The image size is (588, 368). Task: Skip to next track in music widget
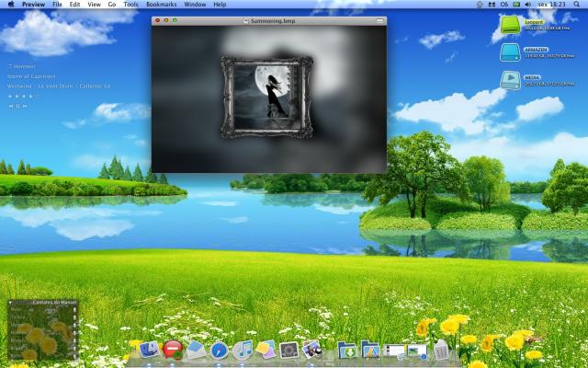pyautogui.click(x=25, y=107)
